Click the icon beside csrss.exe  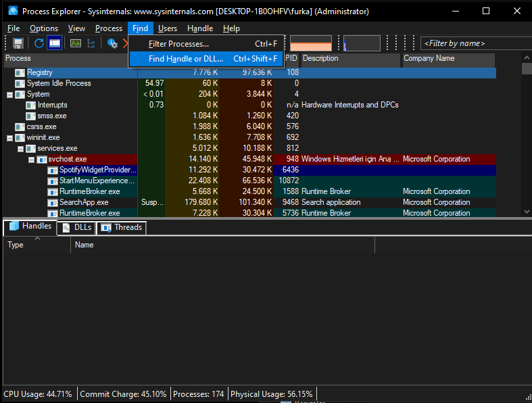coord(20,127)
